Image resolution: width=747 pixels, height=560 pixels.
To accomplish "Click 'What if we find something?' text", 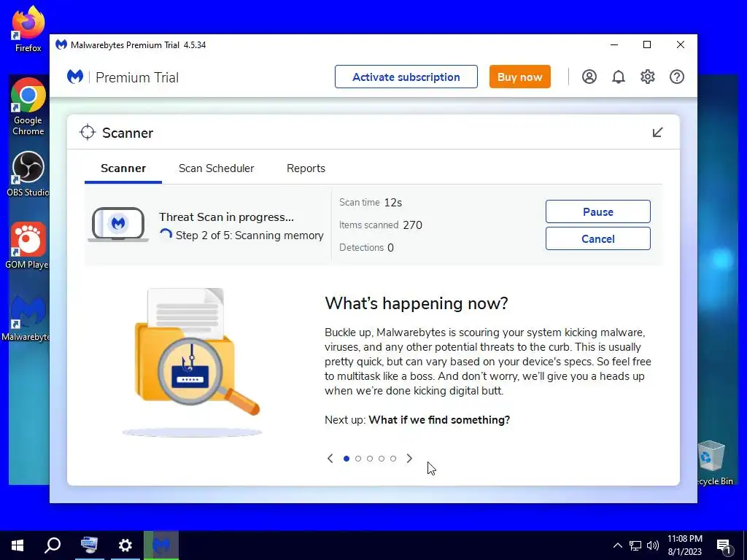I will (x=439, y=420).
